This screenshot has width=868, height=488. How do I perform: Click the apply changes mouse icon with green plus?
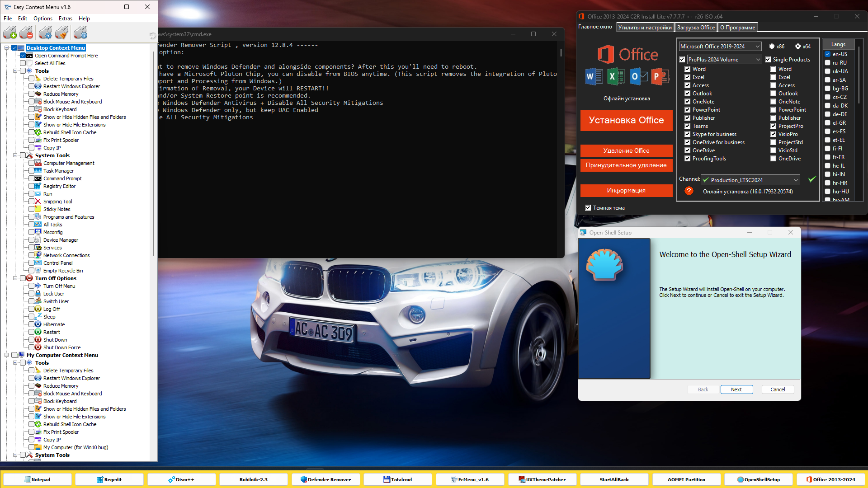10,33
